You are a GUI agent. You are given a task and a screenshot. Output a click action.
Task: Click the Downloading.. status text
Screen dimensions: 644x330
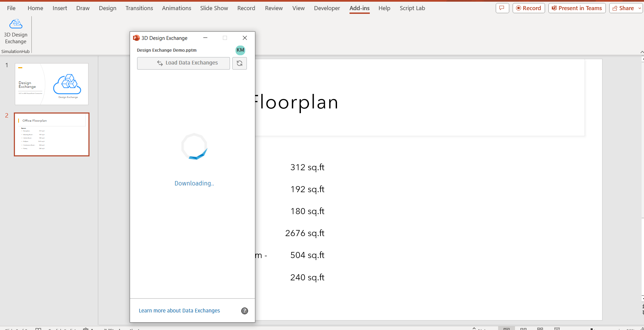tap(194, 183)
